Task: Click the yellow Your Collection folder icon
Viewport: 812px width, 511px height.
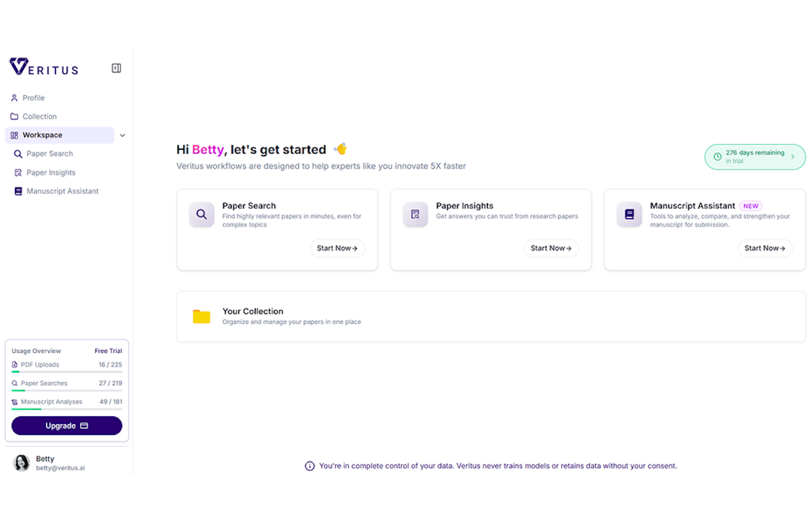Action: tap(202, 316)
